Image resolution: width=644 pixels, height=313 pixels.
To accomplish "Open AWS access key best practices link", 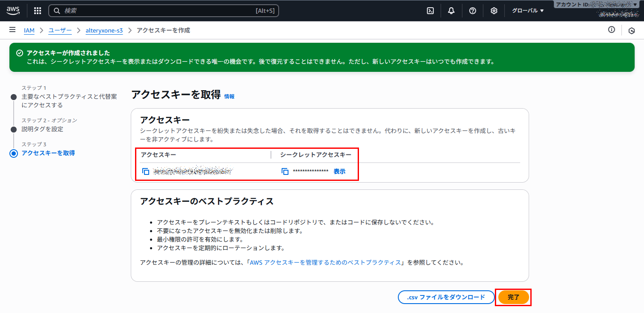I will coord(325,263).
